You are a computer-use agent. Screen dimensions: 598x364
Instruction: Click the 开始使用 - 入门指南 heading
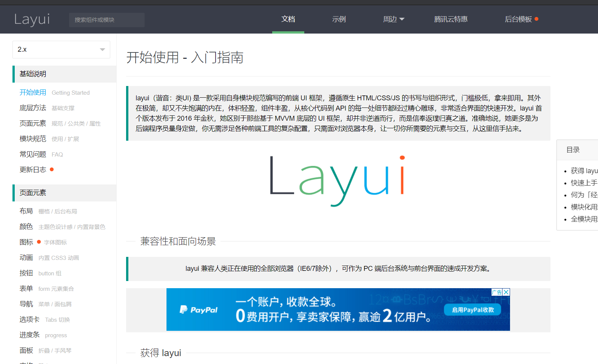tap(185, 58)
